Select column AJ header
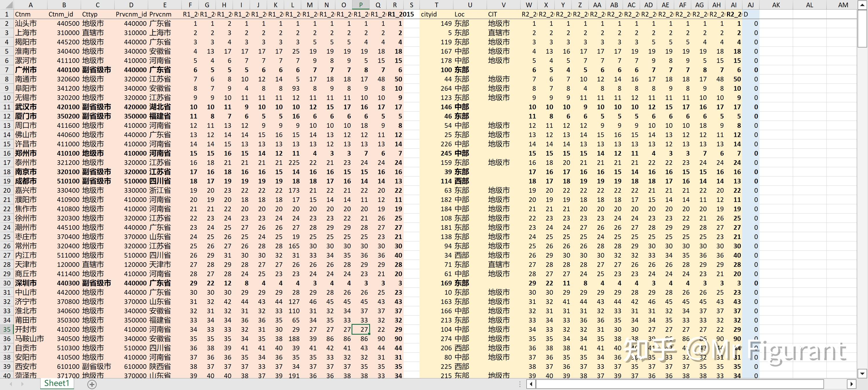 [x=751, y=5]
